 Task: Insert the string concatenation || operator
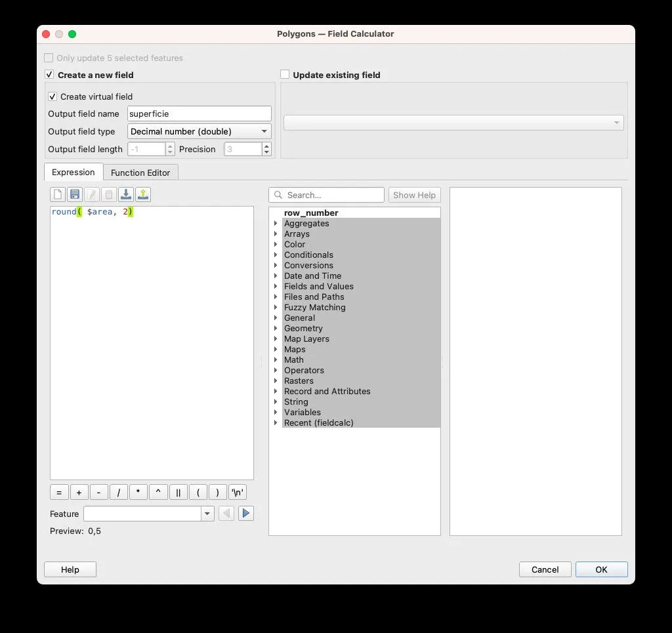click(x=178, y=493)
